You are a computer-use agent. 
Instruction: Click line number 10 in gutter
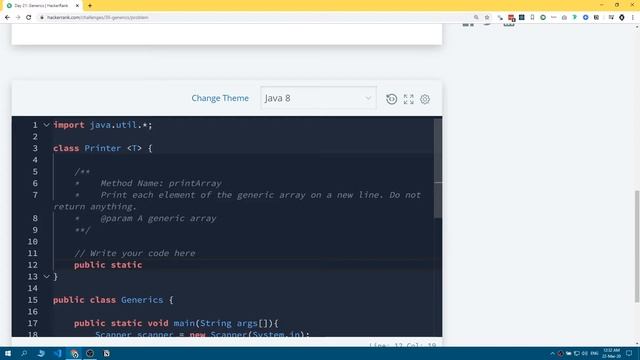point(33,242)
